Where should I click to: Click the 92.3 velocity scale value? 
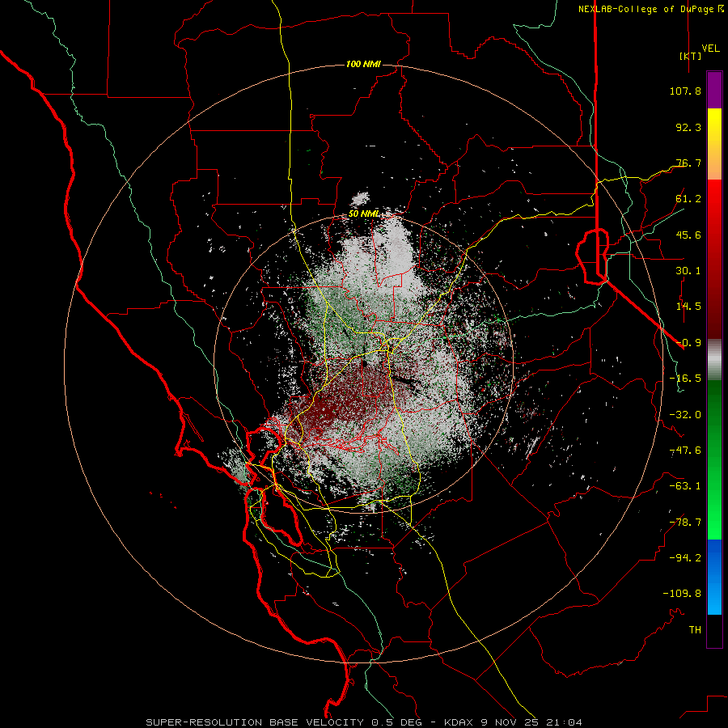(x=688, y=127)
